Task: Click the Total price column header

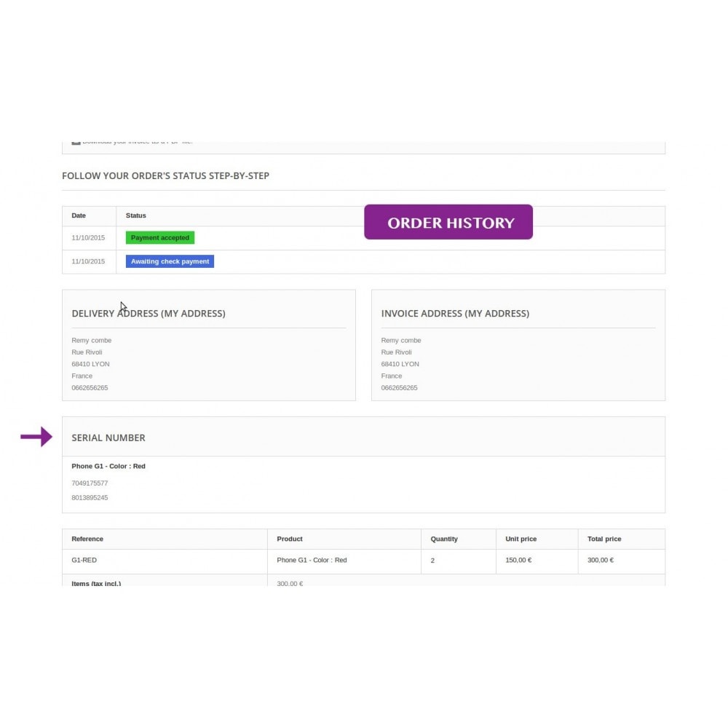Action: pyautogui.click(x=604, y=539)
